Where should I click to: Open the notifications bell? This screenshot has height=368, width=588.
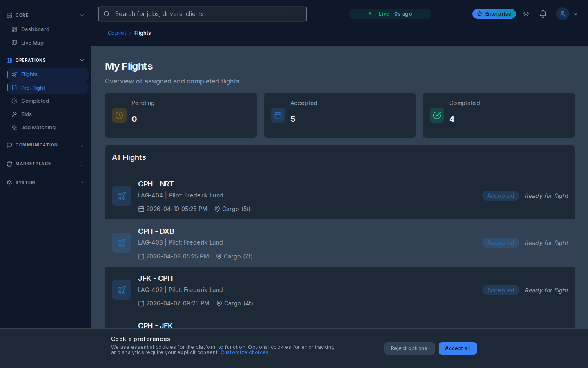(543, 13)
